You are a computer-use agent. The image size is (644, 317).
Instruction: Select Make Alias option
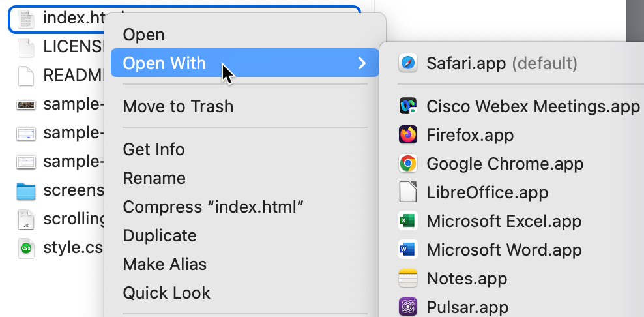pyautogui.click(x=165, y=264)
